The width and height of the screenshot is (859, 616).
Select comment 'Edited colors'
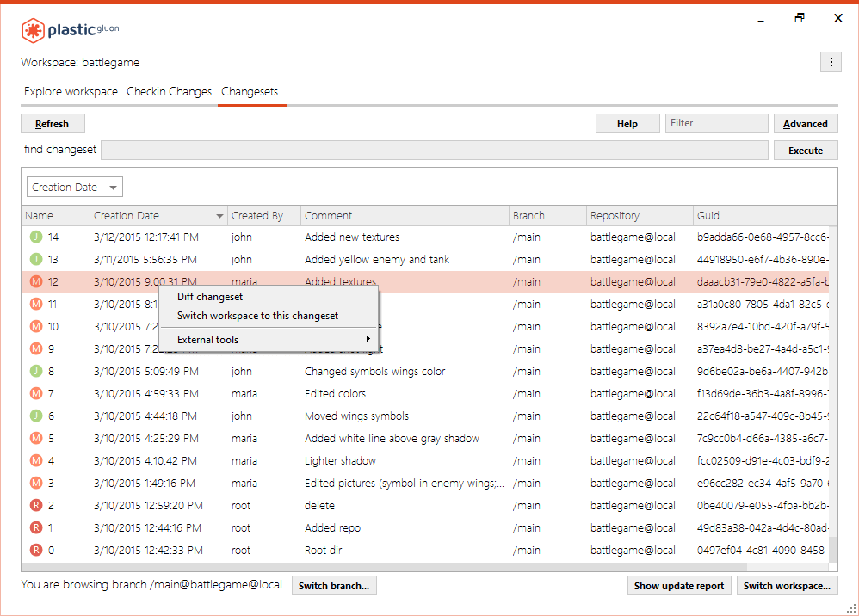click(336, 394)
